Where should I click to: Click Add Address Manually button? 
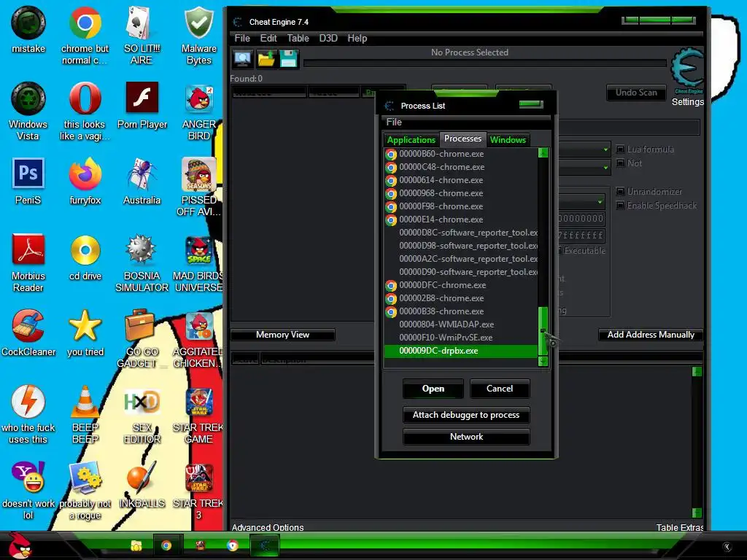(x=651, y=335)
